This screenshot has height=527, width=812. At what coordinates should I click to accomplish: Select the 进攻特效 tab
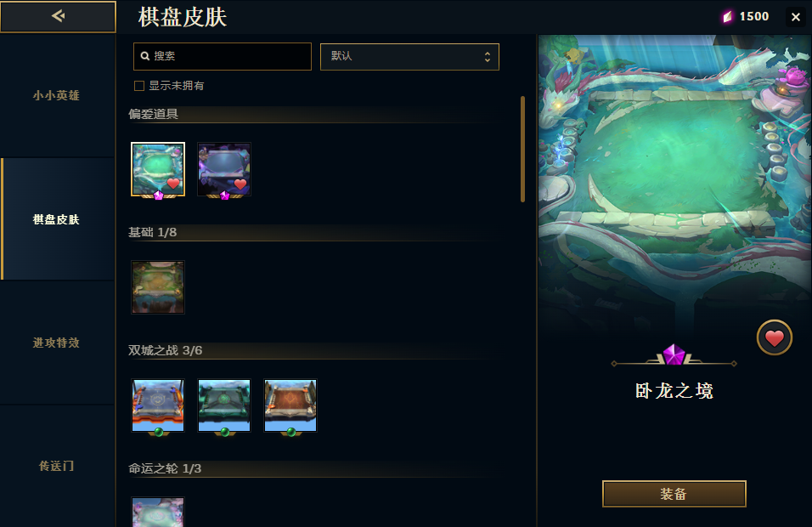pyautogui.click(x=57, y=343)
